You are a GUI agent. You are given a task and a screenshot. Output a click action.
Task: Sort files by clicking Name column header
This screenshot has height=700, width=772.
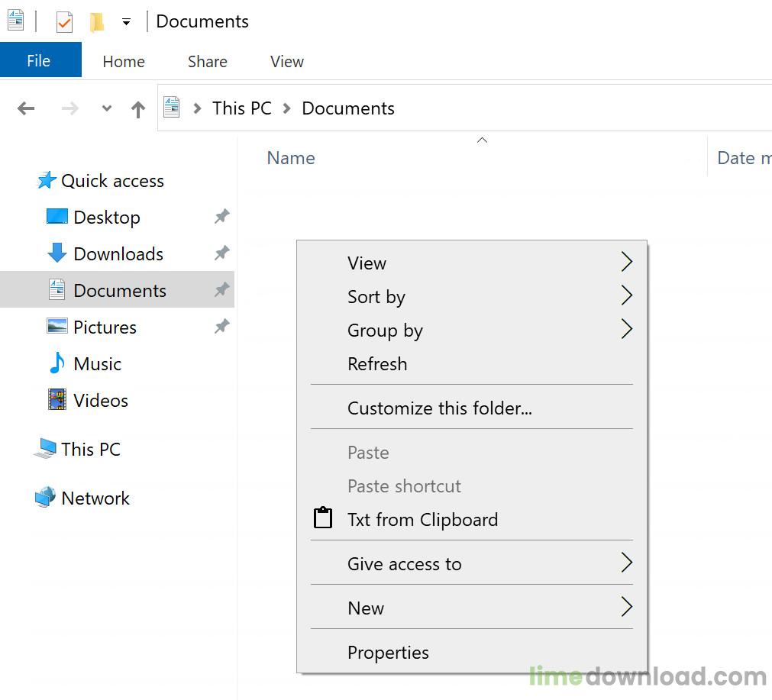pyautogui.click(x=291, y=158)
